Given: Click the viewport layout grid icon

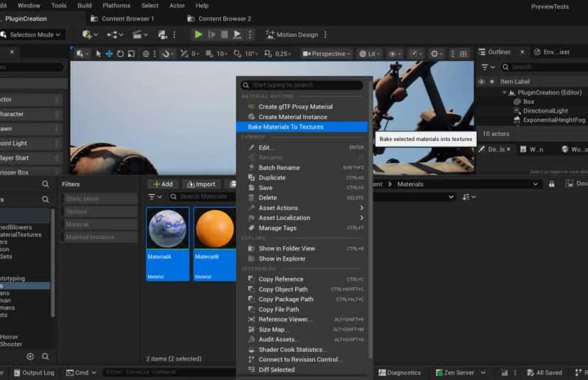Looking at the screenshot, I should point(464,53).
